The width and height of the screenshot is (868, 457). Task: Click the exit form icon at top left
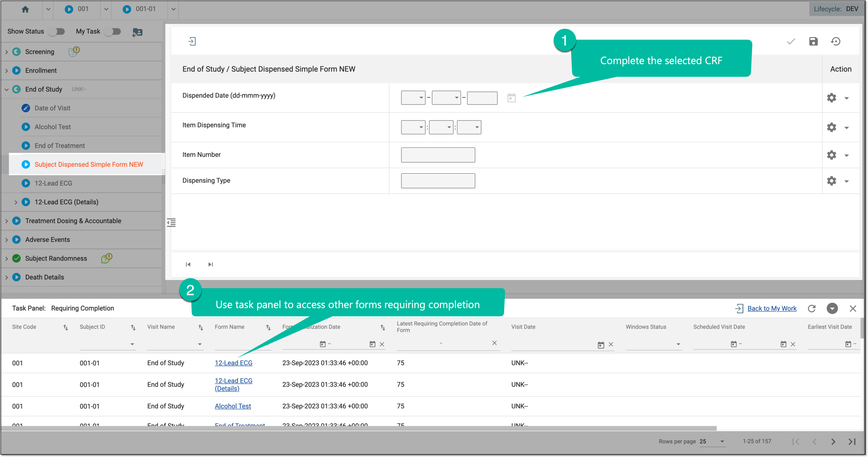pos(192,41)
